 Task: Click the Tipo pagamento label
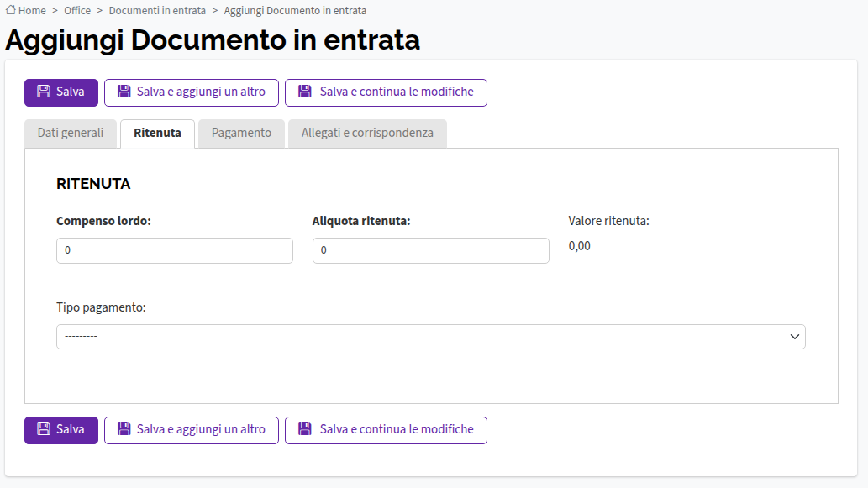click(101, 307)
